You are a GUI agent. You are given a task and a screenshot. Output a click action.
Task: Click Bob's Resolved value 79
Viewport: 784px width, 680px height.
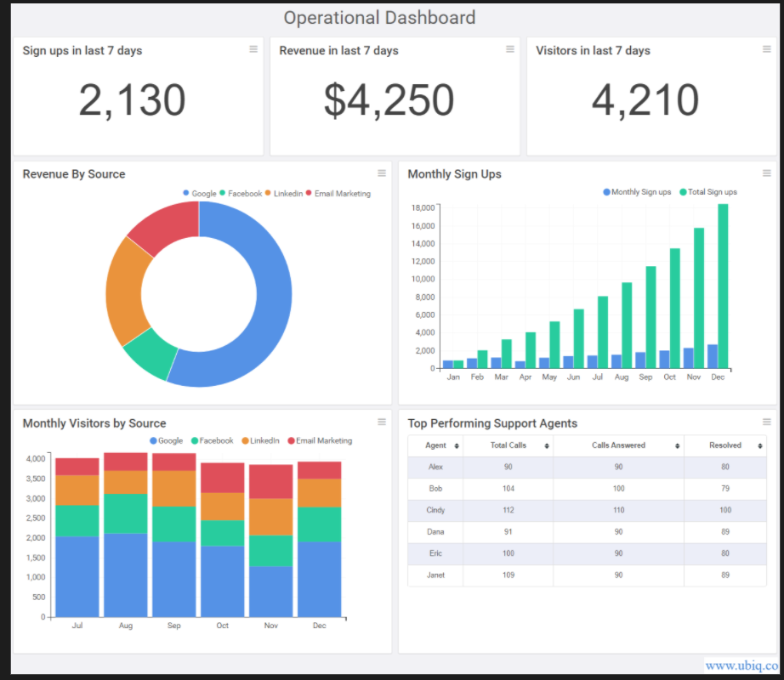click(x=725, y=489)
